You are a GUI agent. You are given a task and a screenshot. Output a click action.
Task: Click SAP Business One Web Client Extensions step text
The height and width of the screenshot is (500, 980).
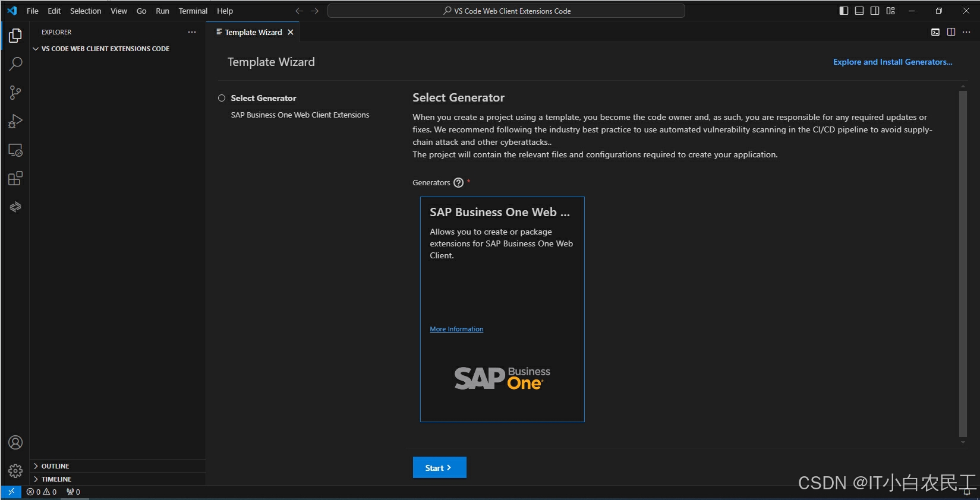point(300,115)
